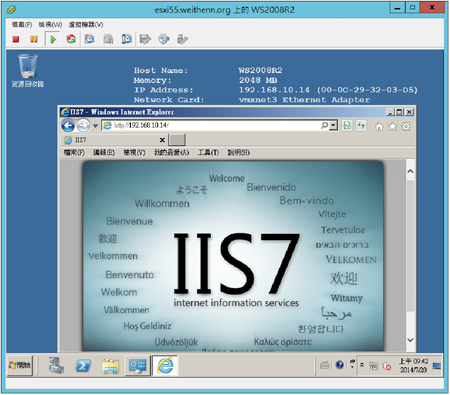Take a virtual machine snapshot
Viewport: 450px width, 395px height.
tap(89, 39)
